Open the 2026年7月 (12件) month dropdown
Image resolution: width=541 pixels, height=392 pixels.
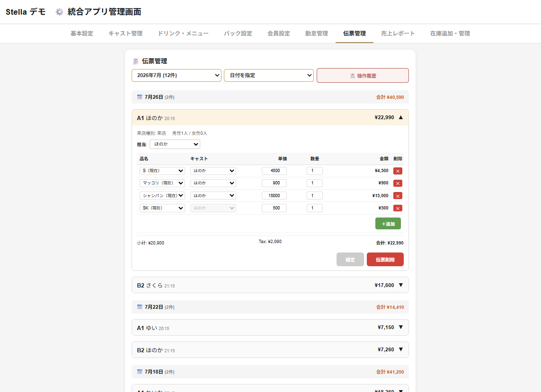[x=176, y=75]
